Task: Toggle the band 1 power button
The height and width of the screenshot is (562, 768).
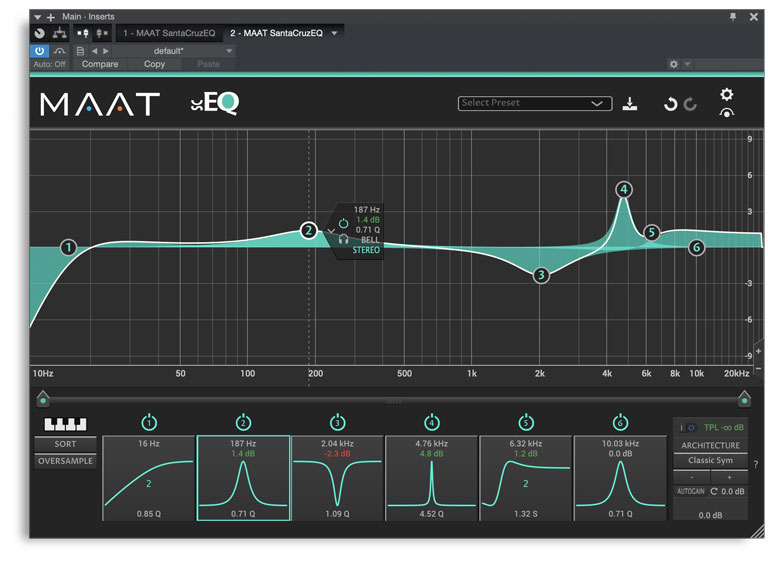Action: 150,422
